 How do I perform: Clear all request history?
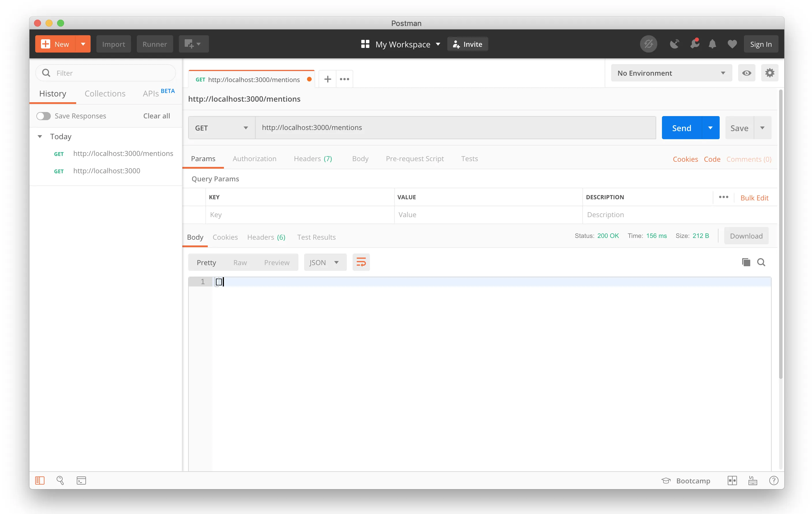coord(156,116)
